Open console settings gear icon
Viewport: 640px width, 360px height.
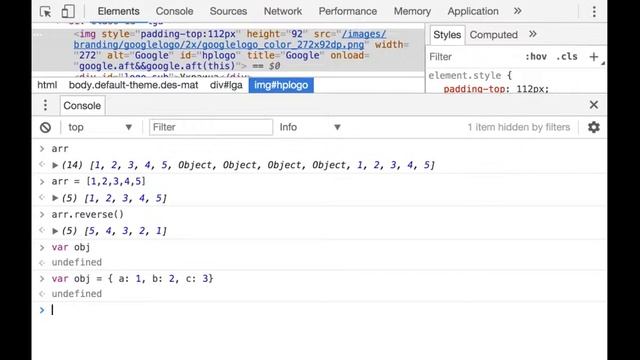(593, 127)
